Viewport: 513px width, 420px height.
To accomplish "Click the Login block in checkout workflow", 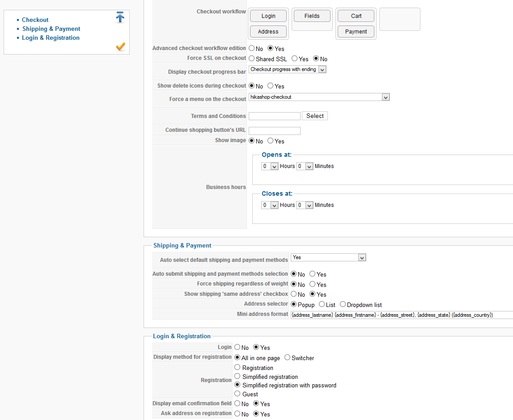I will 268,16.
